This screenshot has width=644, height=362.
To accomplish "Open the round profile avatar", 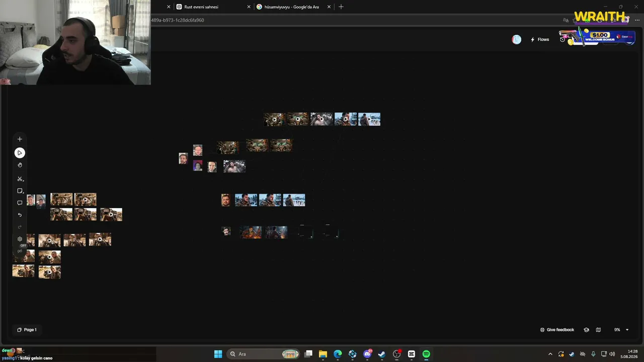I will pyautogui.click(x=516, y=40).
